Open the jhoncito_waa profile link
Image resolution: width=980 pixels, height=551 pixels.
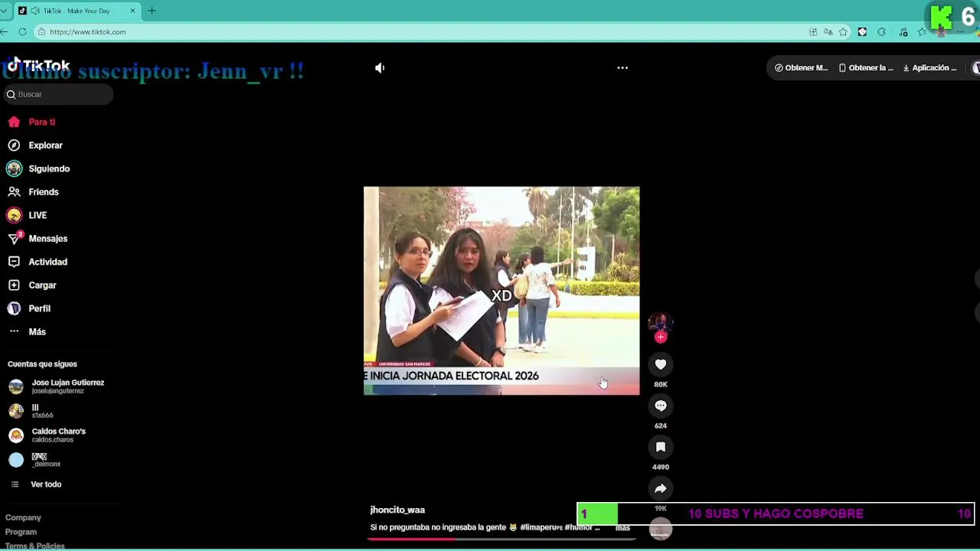click(x=397, y=510)
